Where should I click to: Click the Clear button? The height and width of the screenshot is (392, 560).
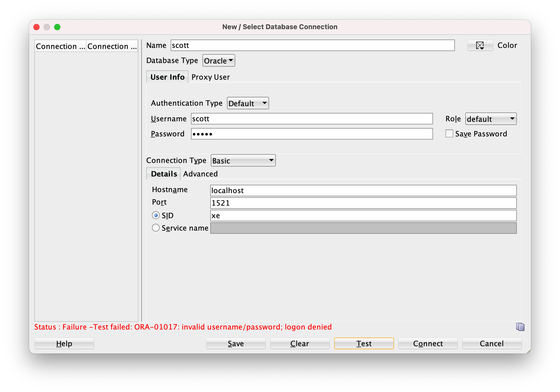[x=300, y=343]
